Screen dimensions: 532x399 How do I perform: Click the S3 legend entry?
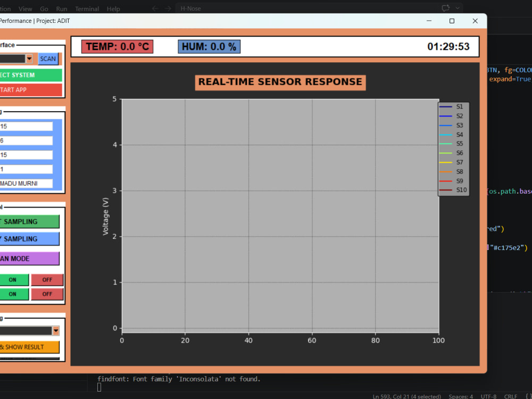(x=451, y=125)
